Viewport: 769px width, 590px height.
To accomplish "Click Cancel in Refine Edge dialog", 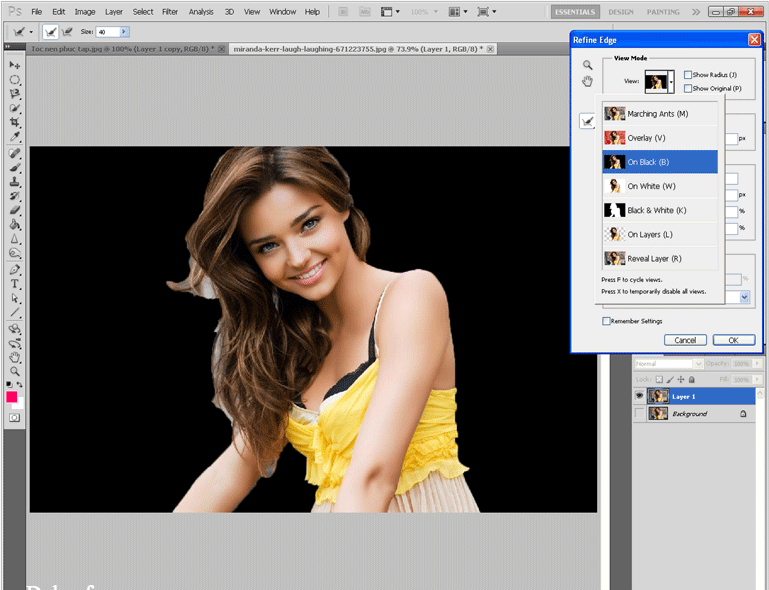I will click(685, 340).
